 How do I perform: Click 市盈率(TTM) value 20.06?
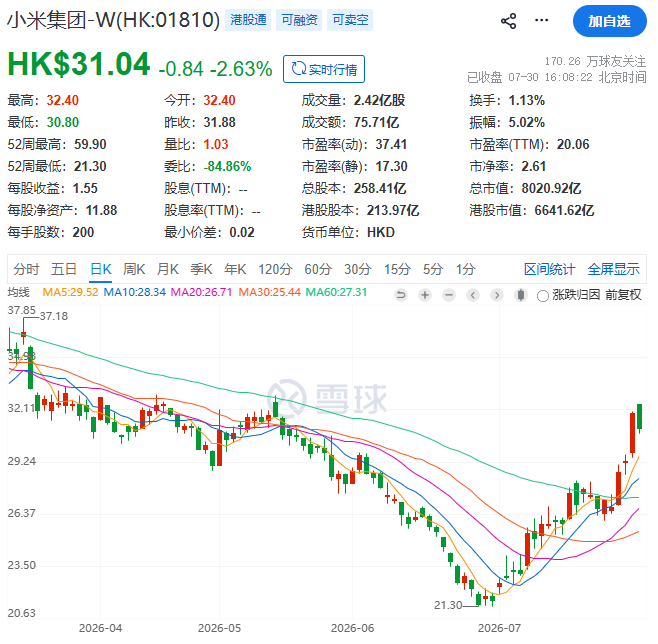pos(573,144)
